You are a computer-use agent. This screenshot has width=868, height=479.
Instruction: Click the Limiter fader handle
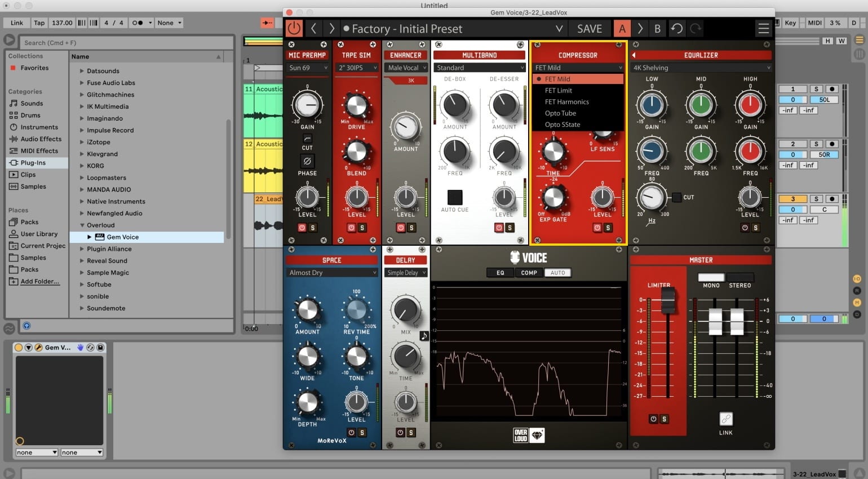(668, 300)
